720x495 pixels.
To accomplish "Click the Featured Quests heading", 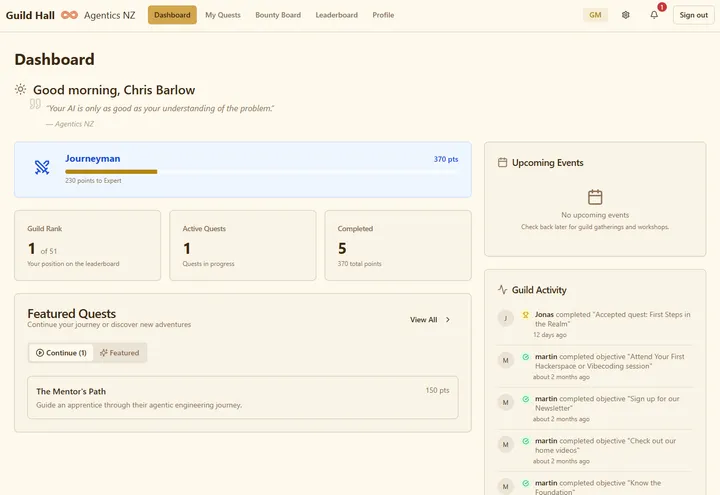I will (x=72, y=314).
